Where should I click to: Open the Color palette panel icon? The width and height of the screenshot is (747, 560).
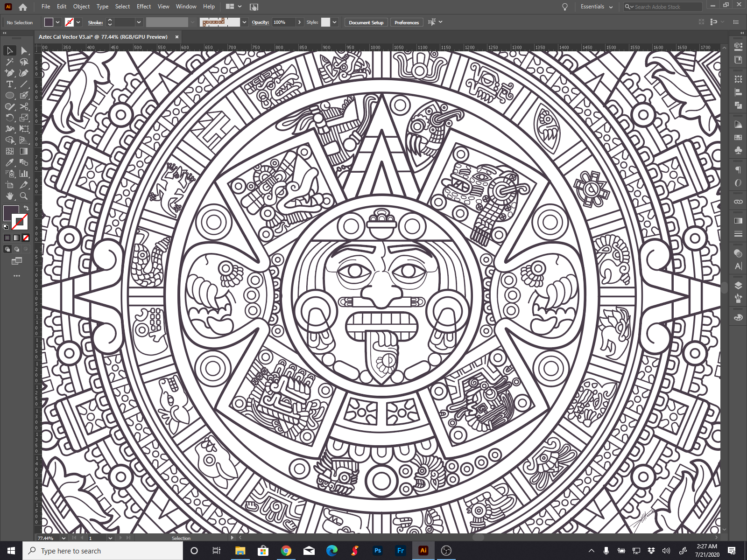point(738,317)
